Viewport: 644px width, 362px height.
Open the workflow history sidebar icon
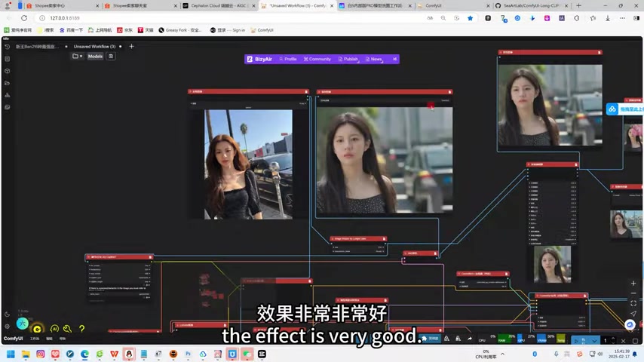[7, 47]
